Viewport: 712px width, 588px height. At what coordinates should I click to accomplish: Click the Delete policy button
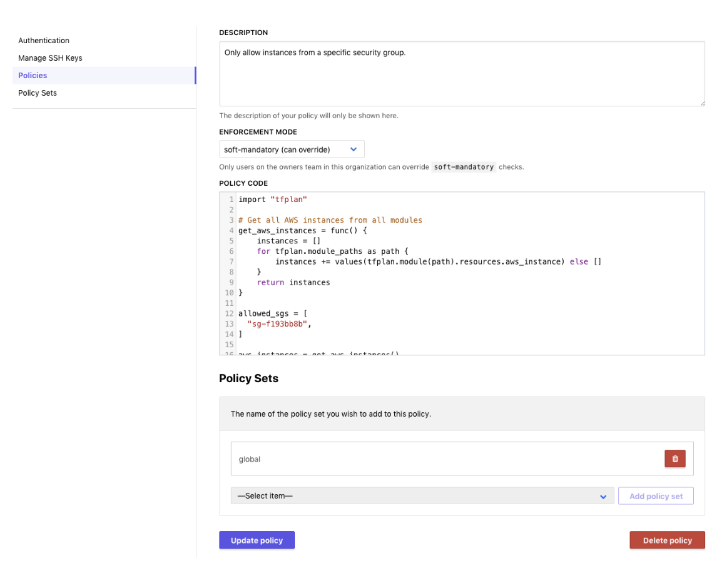tap(667, 540)
